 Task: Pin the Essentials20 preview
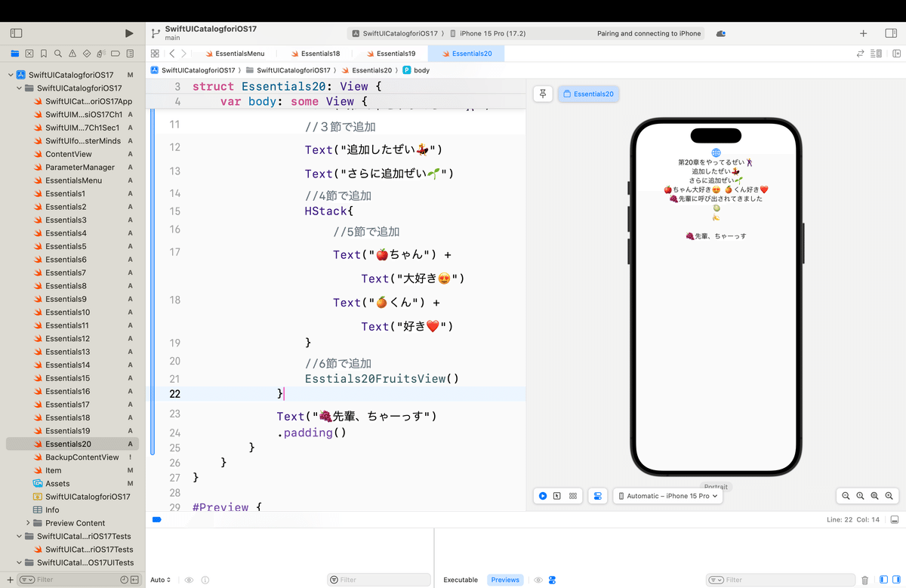click(543, 94)
